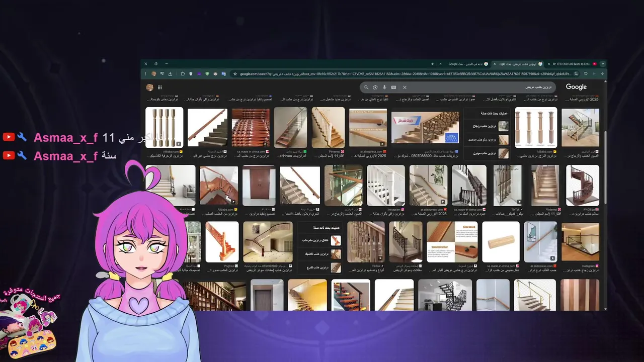Open the brown double door thumbnail
The height and width of the screenshot is (362, 644).
pyautogui.click(x=259, y=186)
